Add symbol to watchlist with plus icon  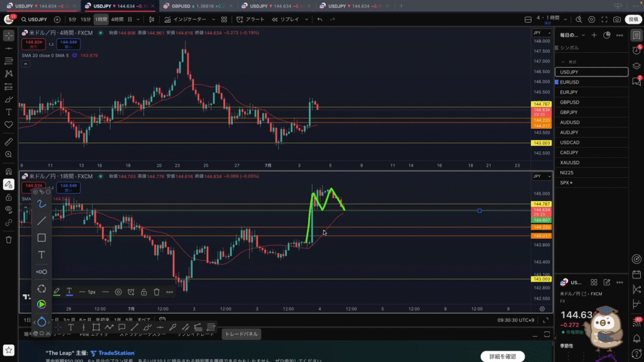[594, 35]
